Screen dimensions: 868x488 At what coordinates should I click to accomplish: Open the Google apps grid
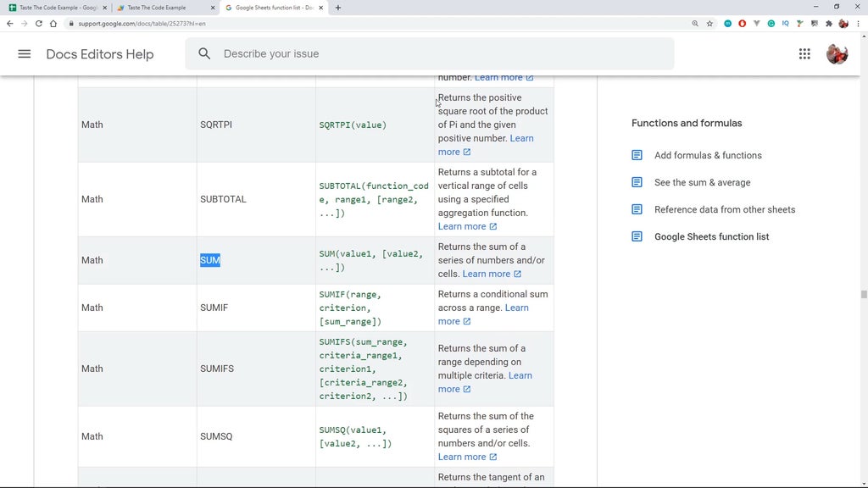804,54
